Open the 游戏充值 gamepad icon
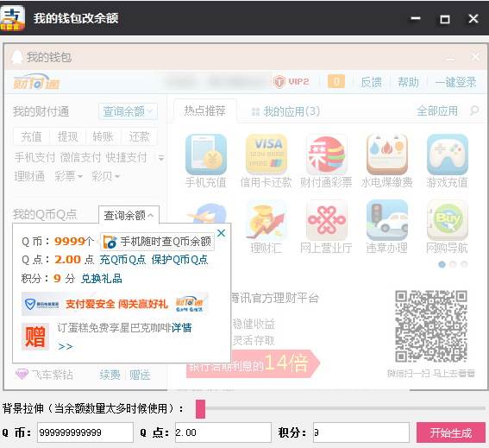 [x=448, y=155]
